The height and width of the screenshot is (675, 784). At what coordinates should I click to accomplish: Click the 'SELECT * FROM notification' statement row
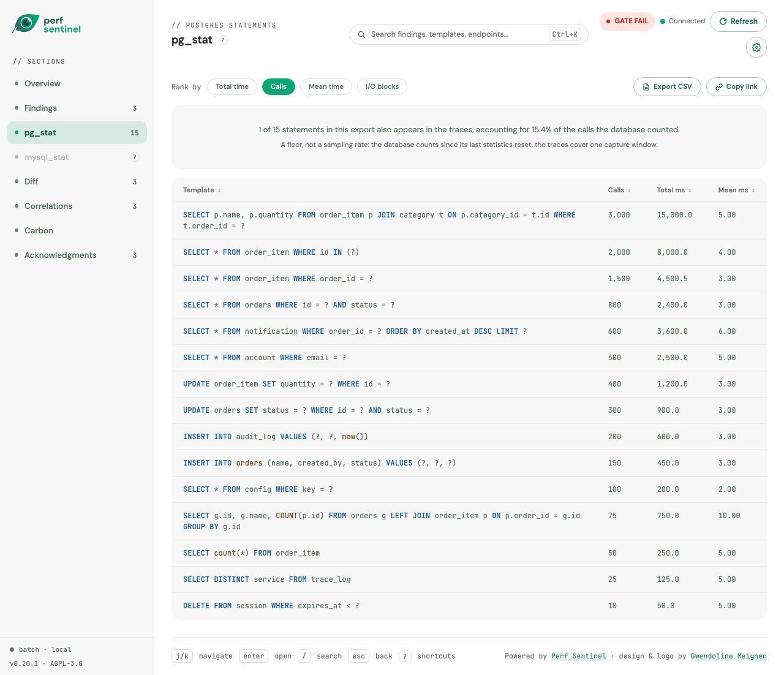pyautogui.click(x=469, y=331)
